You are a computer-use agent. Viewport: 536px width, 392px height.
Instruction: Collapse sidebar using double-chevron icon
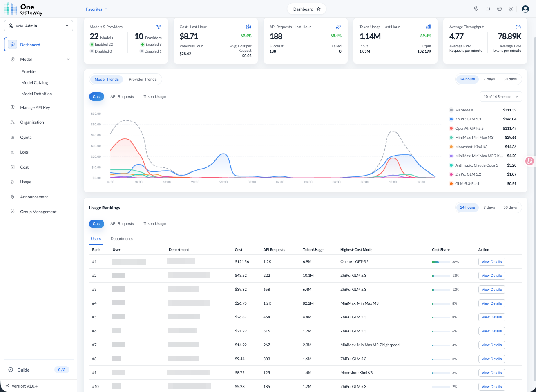click(x=7, y=386)
